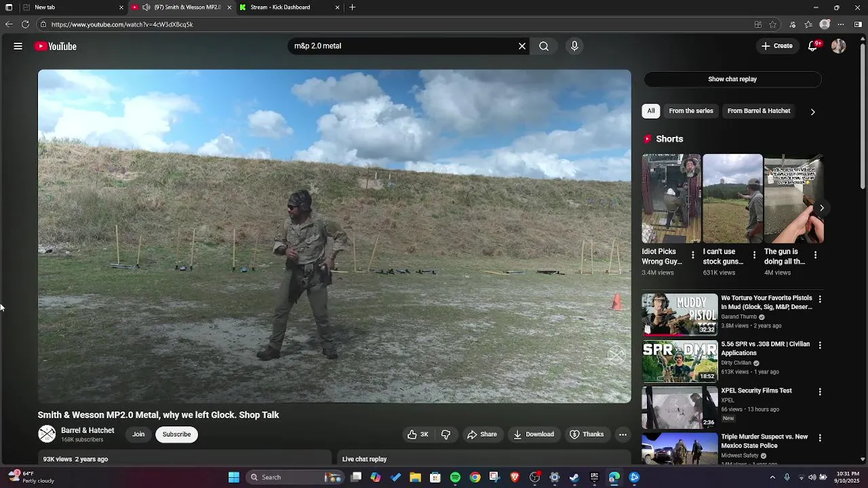868x488 pixels.
Task: Open Spotify from the taskbar
Action: point(455,477)
